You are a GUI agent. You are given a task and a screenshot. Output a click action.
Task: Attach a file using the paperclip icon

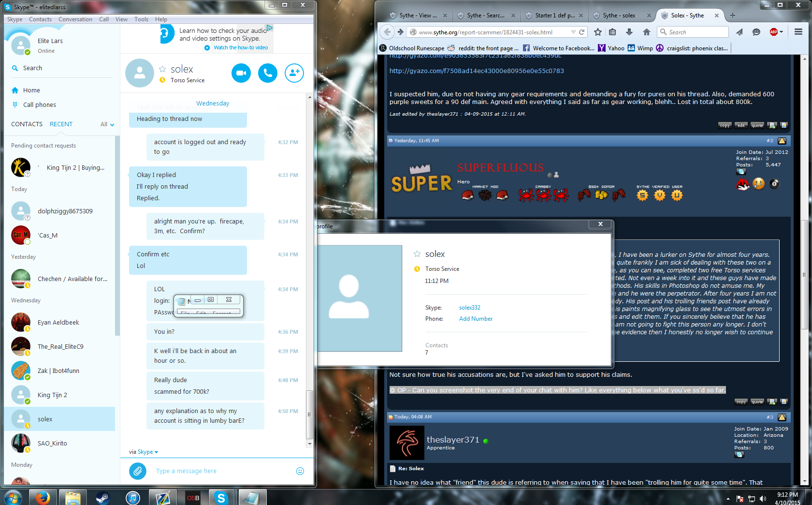pos(138,471)
